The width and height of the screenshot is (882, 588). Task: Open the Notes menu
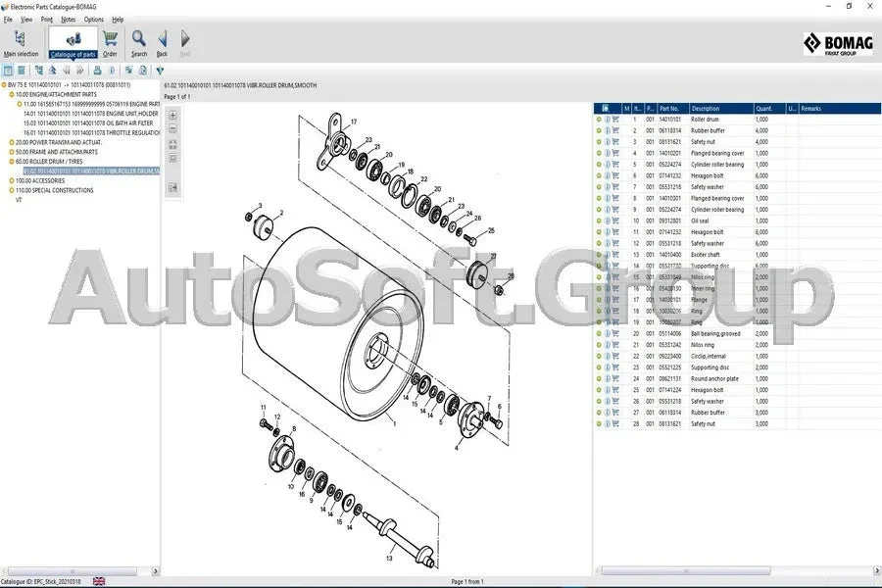click(68, 20)
